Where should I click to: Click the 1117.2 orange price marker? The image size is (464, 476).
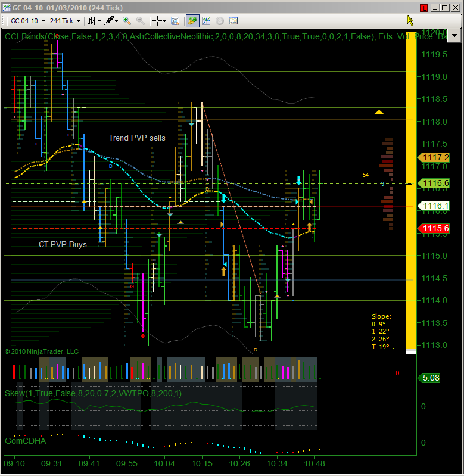(x=434, y=157)
